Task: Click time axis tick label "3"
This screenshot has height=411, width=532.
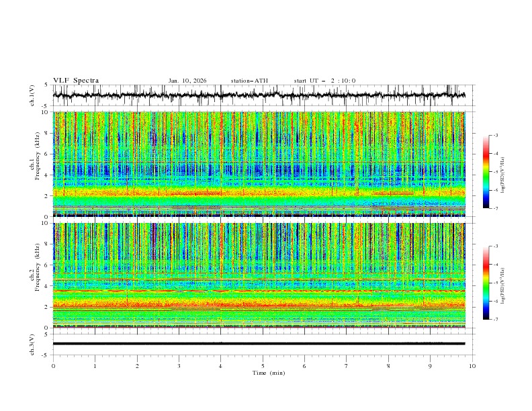Action: point(179,366)
